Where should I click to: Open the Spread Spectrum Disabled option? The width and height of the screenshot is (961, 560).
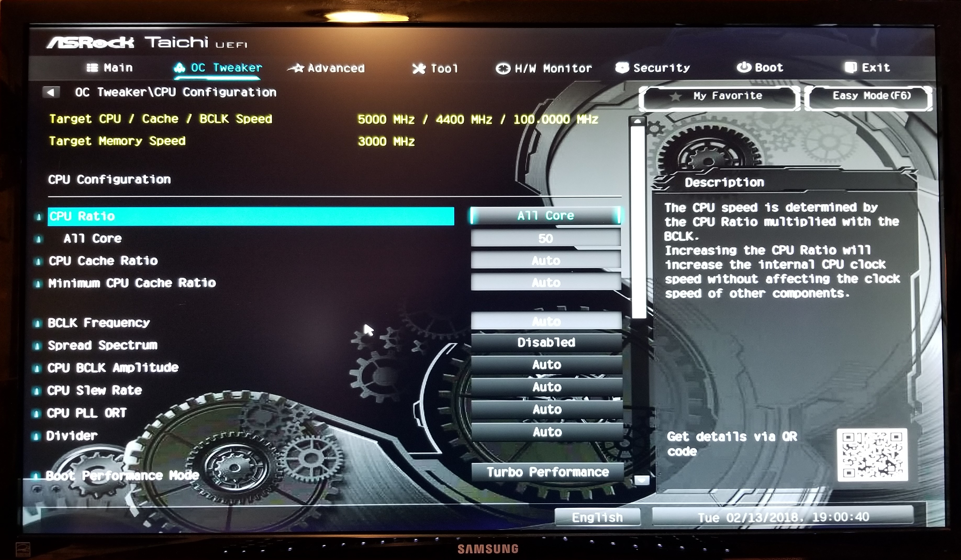coord(546,342)
